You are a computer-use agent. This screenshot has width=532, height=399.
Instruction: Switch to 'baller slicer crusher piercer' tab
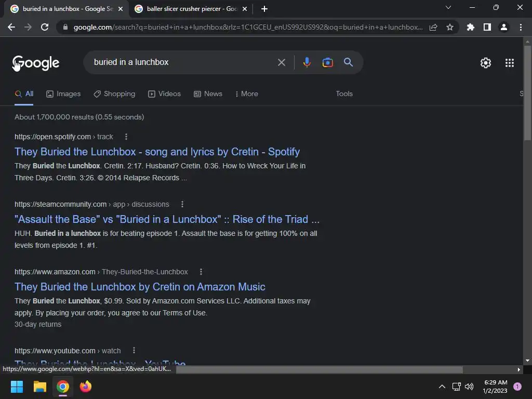(191, 9)
